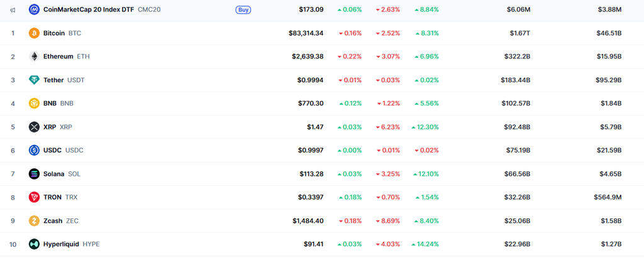Open the Tether coin page

pyautogui.click(x=64, y=80)
